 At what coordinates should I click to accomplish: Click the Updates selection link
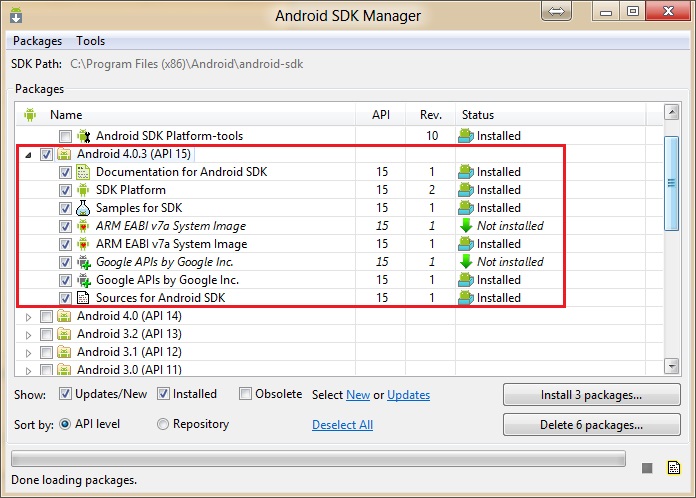[408, 395]
